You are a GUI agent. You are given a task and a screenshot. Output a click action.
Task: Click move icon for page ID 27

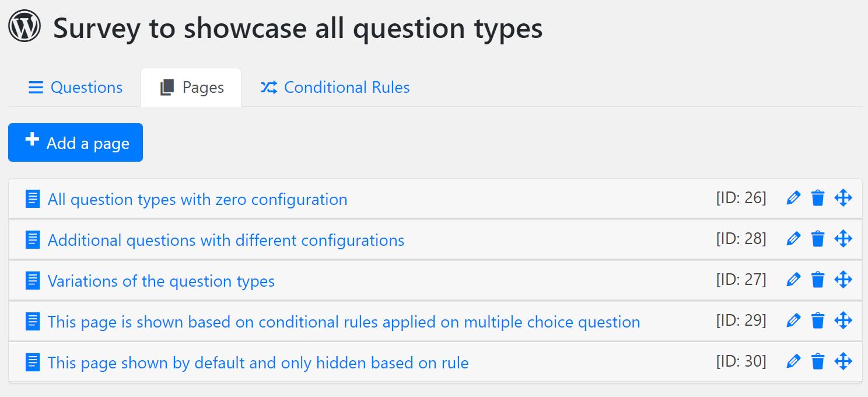(843, 280)
